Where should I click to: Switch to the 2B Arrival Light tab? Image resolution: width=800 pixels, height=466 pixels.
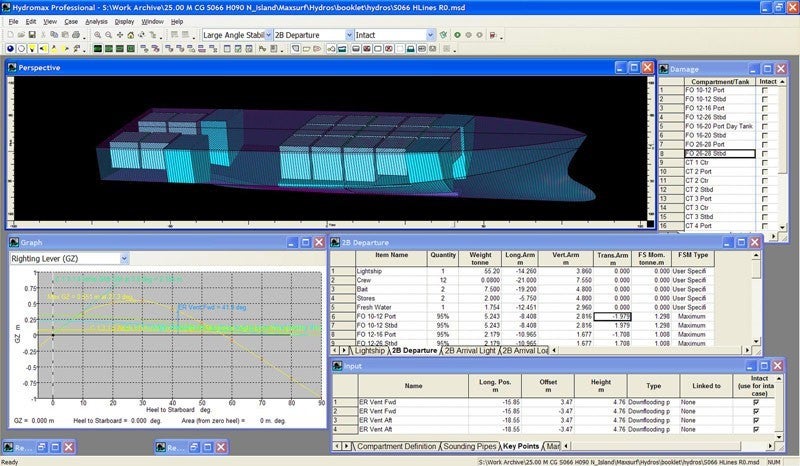469,351
